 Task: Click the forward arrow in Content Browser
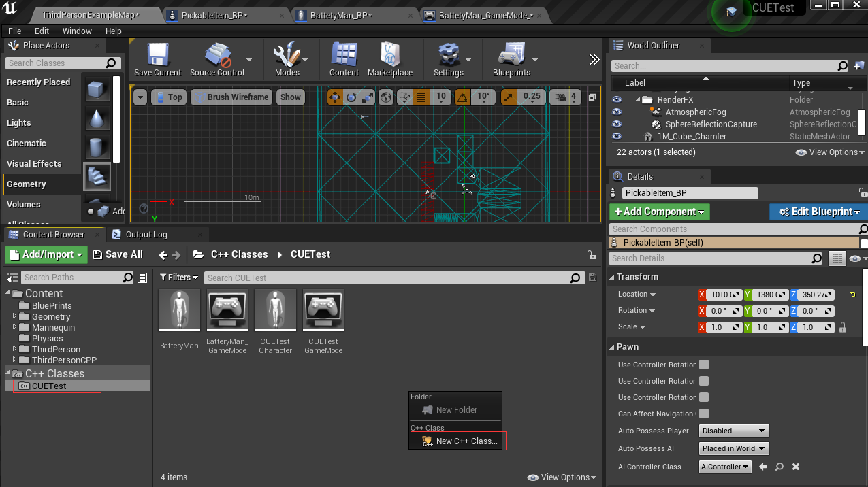tap(177, 254)
